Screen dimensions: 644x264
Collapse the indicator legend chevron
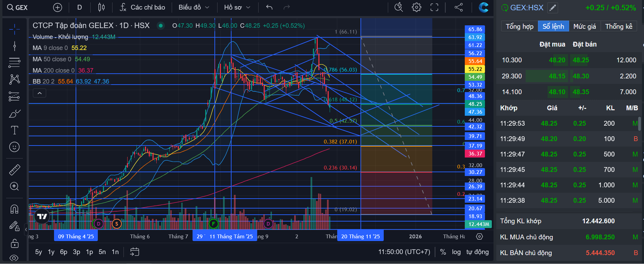tap(39, 93)
